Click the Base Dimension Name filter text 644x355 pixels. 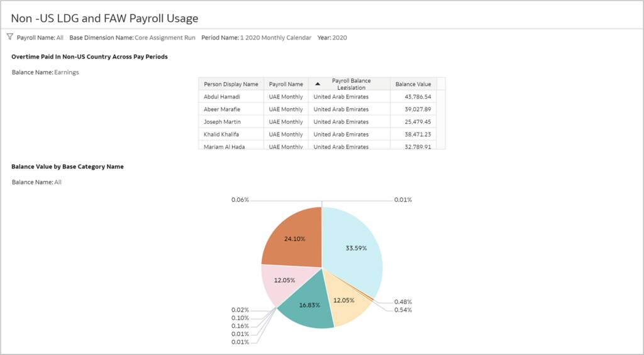[x=132, y=37]
